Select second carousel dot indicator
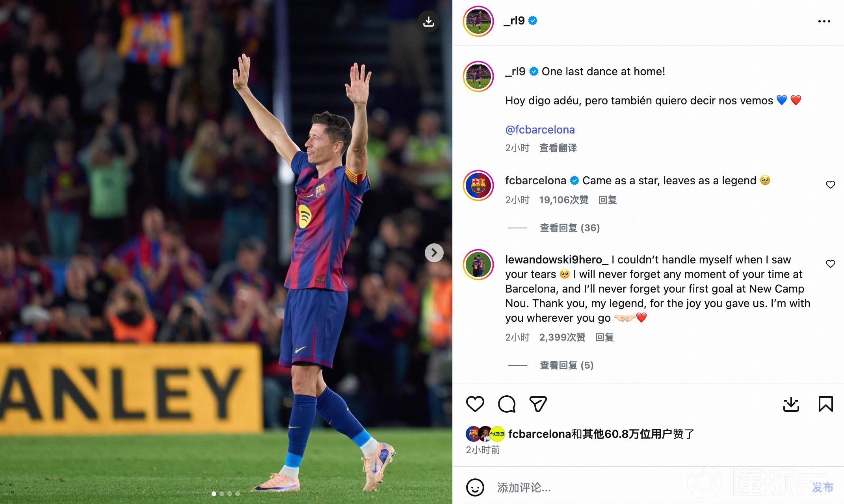Image resolution: width=844 pixels, height=504 pixels. click(222, 494)
